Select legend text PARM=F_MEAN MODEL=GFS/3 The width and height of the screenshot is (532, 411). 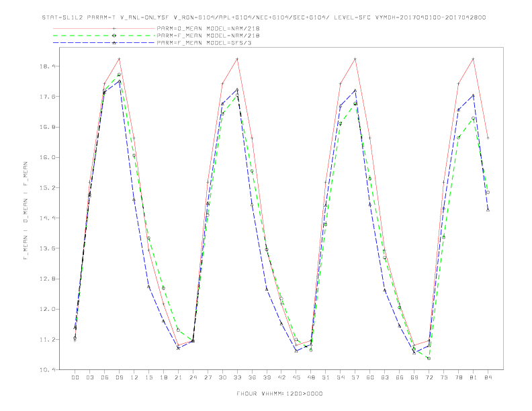[x=204, y=43]
